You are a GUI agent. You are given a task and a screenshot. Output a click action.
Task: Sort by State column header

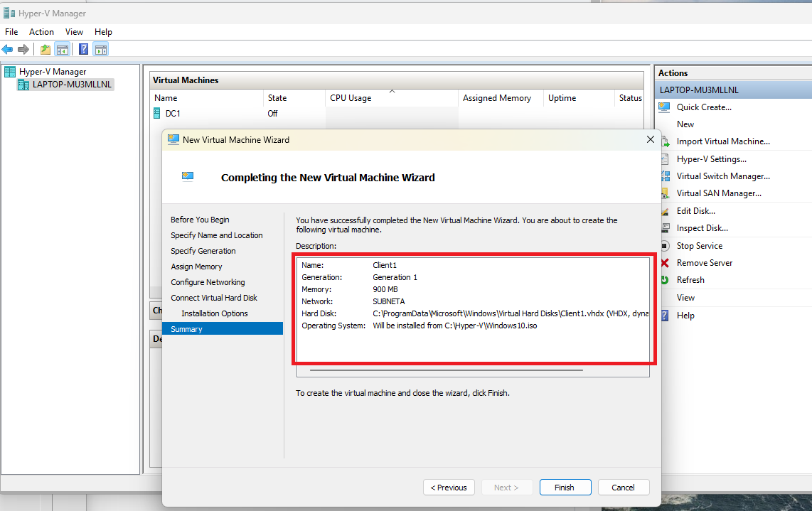294,98
